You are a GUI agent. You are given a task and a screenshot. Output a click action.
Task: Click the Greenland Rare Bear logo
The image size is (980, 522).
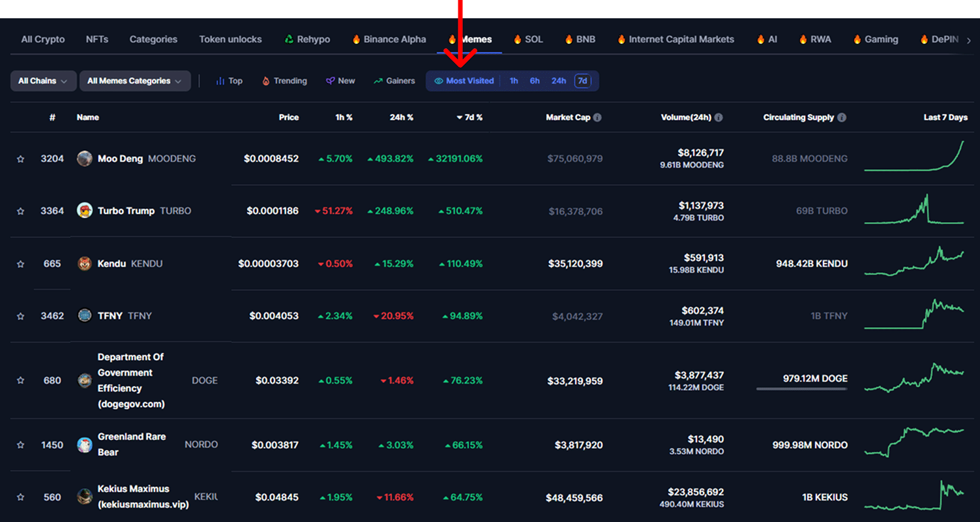tap(85, 444)
